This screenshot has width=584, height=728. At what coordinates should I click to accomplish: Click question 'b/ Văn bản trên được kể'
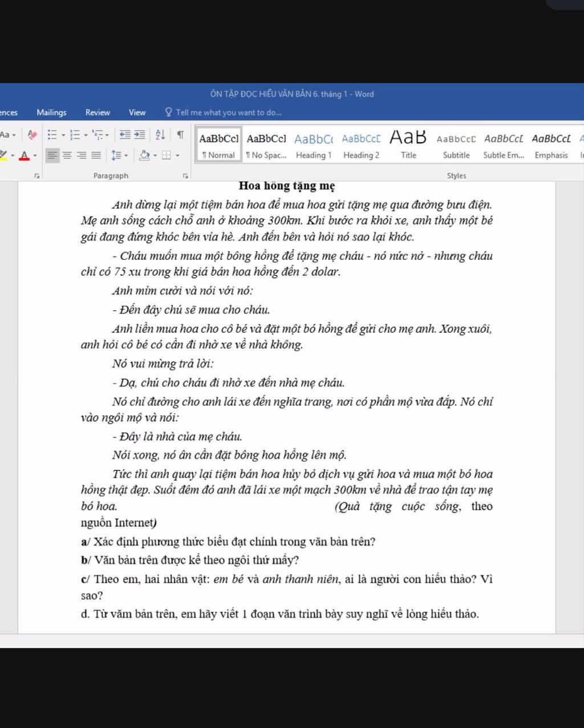pyautogui.click(x=190, y=560)
